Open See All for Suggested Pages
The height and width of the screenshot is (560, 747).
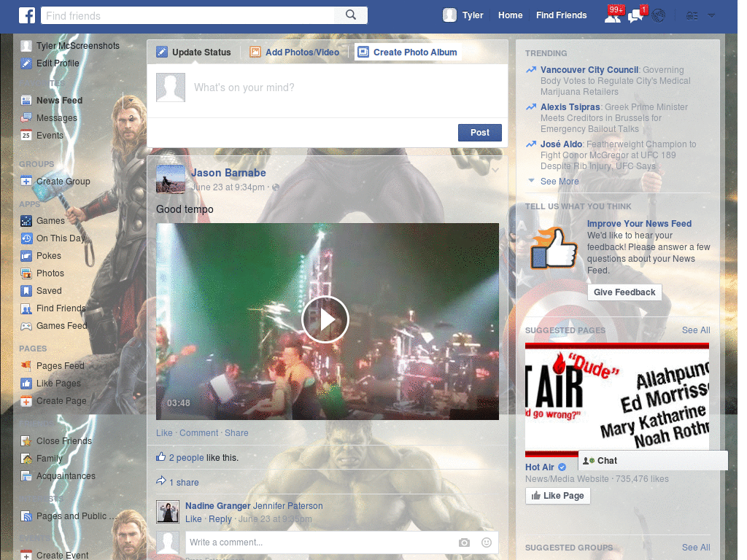coord(695,330)
